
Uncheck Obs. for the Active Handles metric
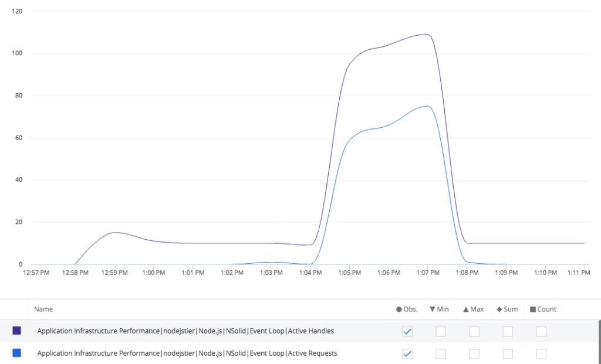[407, 332]
